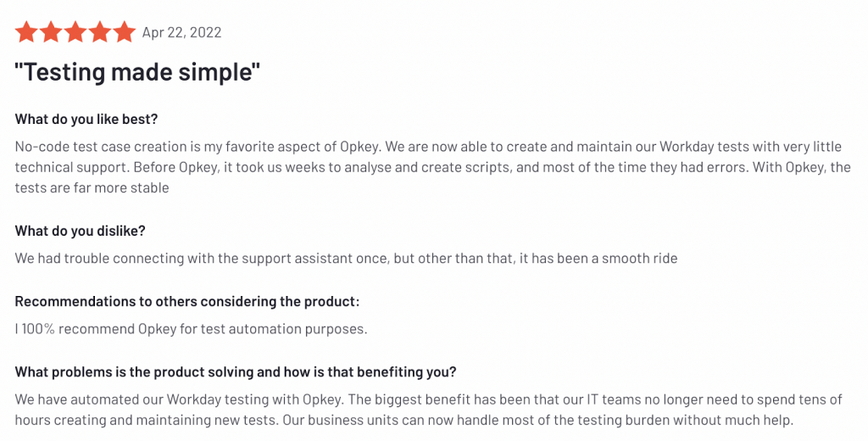Select the fifth rating star
This screenshot has width=868, height=441.
(125, 32)
